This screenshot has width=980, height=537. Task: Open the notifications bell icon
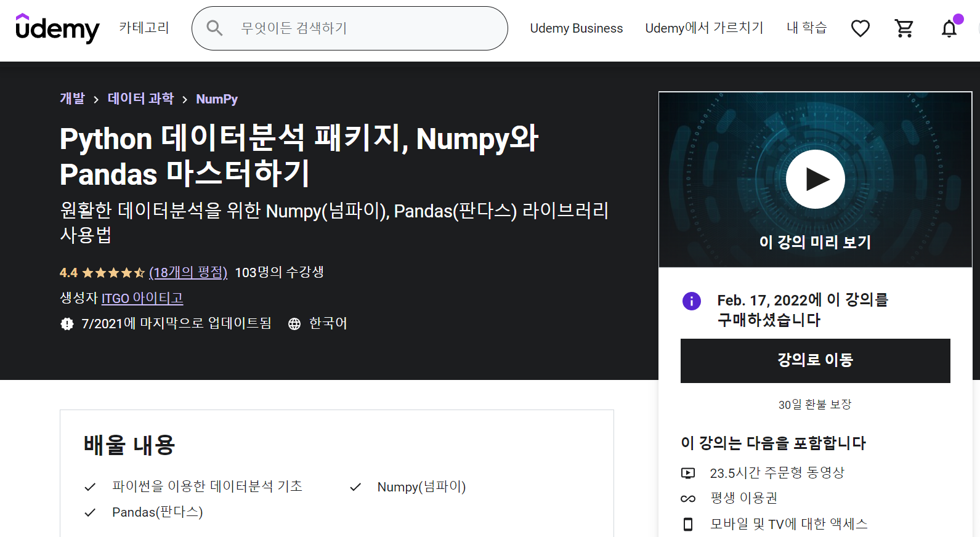pos(949,28)
